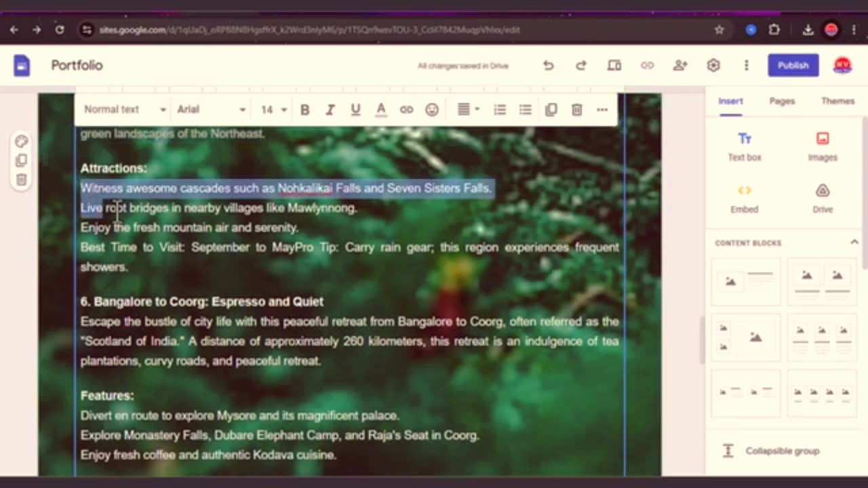The width and height of the screenshot is (868, 488).
Task: Open browser extensions puzzle icon
Action: pyautogui.click(x=774, y=30)
